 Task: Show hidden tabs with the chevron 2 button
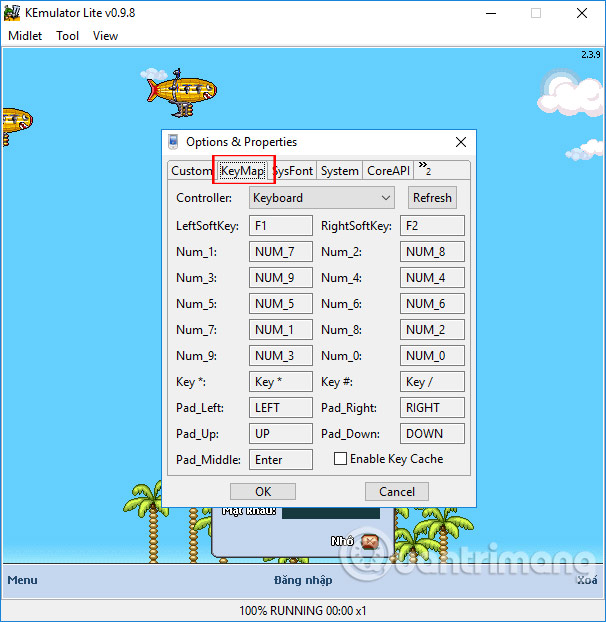point(425,169)
